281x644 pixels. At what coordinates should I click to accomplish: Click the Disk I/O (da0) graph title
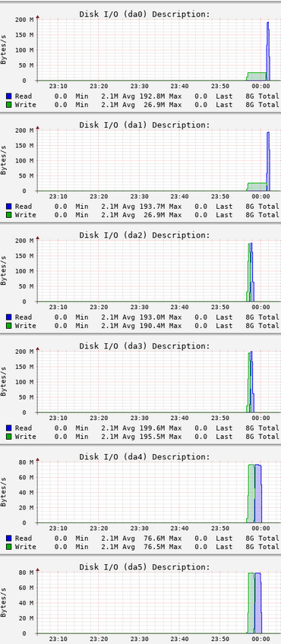pos(144,14)
